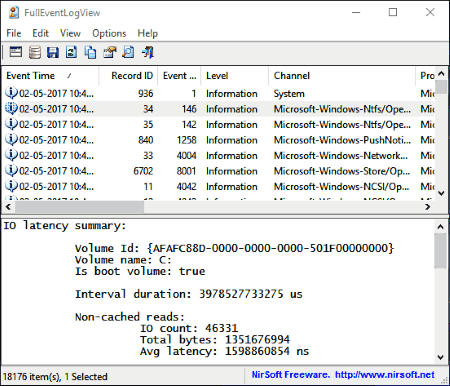Click the Avg latency line in details

pos(224,351)
